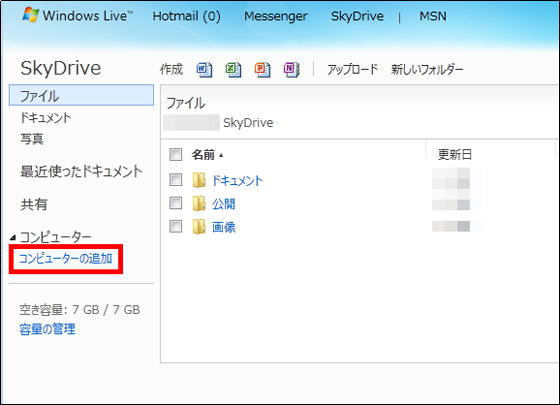Create a new Word document
Viewport: 560px width, 405px height.
[204, 70]
